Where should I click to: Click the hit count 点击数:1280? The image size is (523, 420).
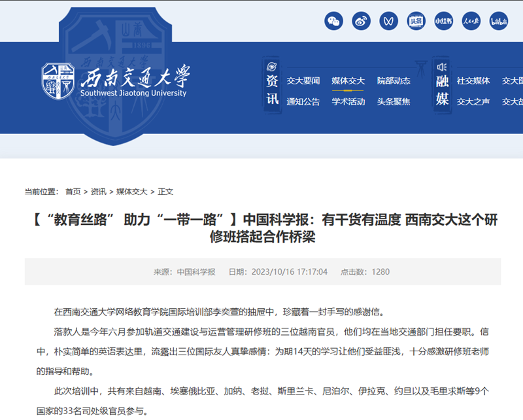(365, 271)
